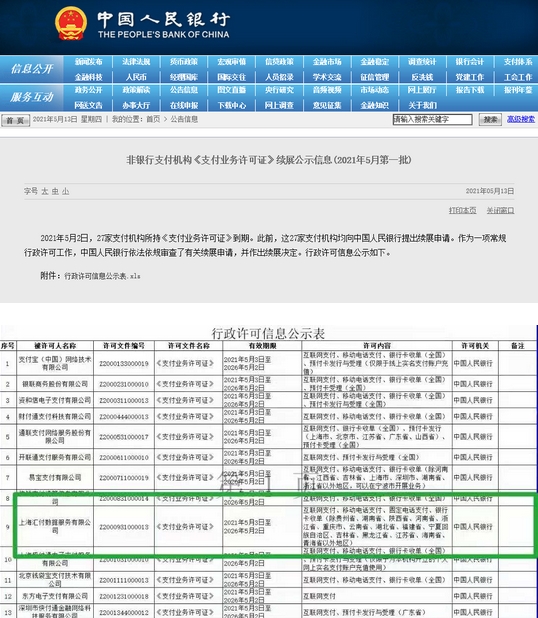Viewport: 538px width, 618px height.
Task: Click the 银联商务股份有限公司 cell
Action: click(55, 384)
